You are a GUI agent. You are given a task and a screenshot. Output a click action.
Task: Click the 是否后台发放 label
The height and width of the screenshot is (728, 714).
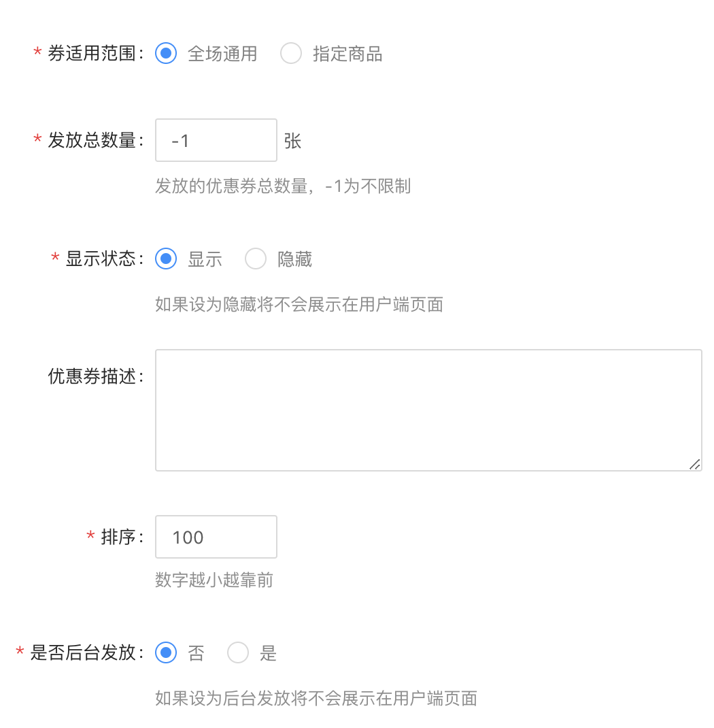[84, 653]
